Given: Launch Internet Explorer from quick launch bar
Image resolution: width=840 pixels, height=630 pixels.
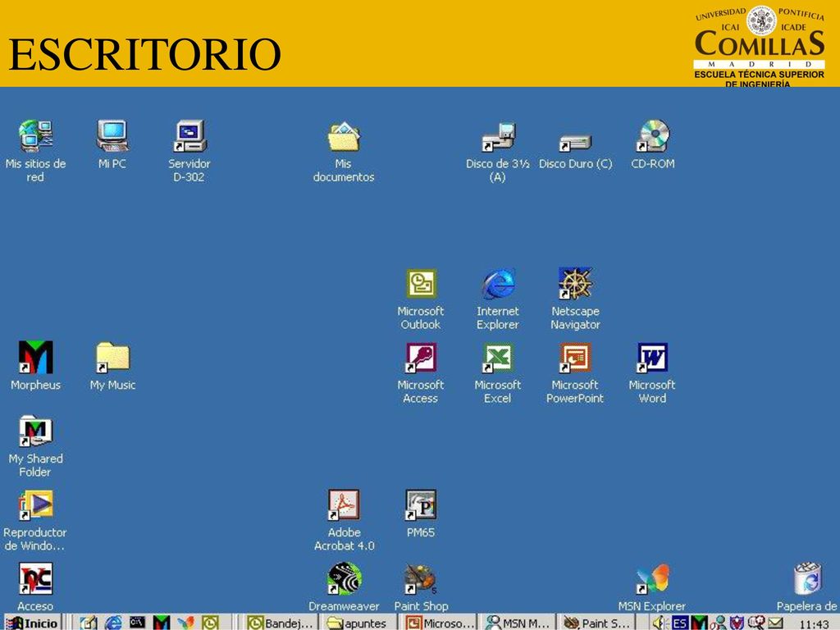Looking at the screenshot, I should tap(113, 623).
